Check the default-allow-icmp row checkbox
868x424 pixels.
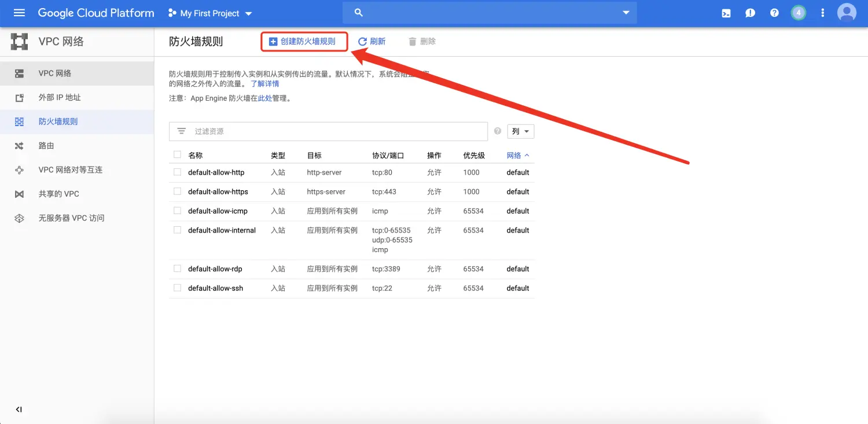click(x=177, y=211)
